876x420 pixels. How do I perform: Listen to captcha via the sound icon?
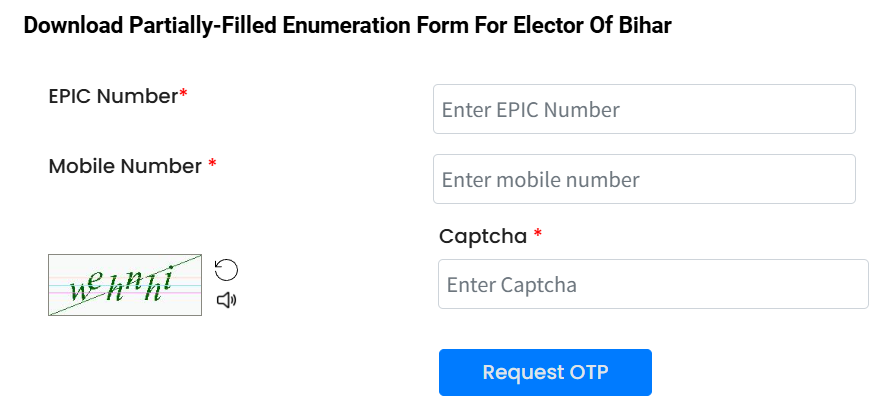226,300
